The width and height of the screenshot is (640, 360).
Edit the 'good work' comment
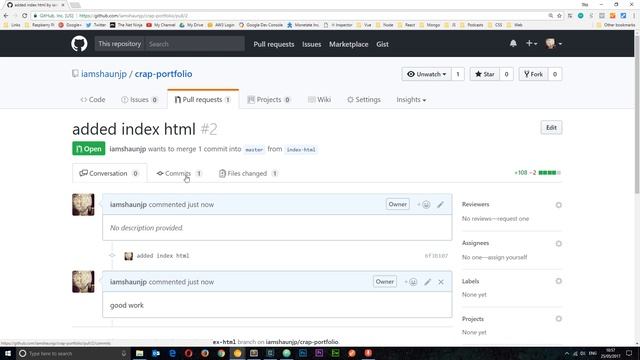427,282
